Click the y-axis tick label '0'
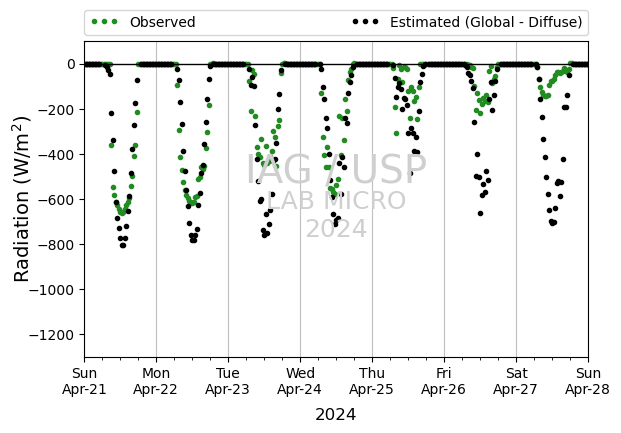621x433 pixels. [71, 64]
